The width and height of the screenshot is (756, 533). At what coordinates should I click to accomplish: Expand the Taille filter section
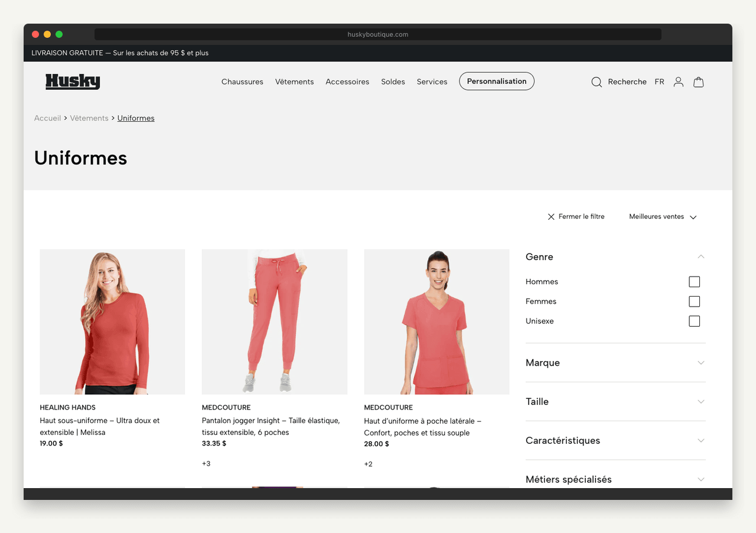pos(700,401)
